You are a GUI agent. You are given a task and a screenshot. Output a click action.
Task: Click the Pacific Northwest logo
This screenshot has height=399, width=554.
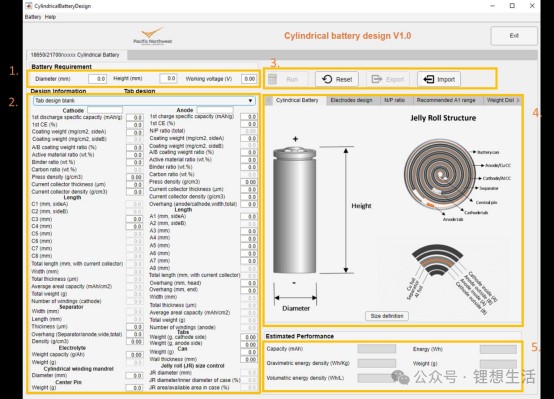(x=153, y=36)
